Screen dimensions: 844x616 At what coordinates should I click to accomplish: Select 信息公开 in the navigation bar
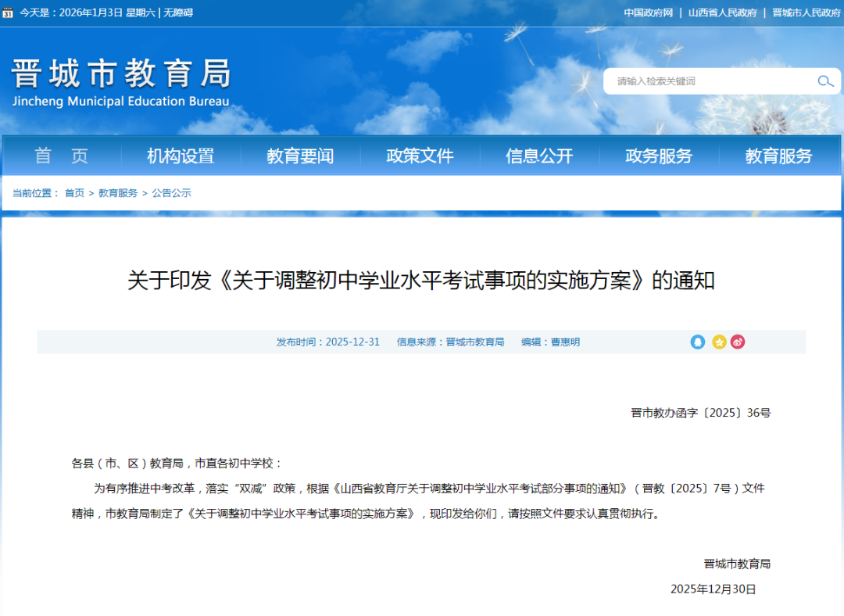pos(539,156)
